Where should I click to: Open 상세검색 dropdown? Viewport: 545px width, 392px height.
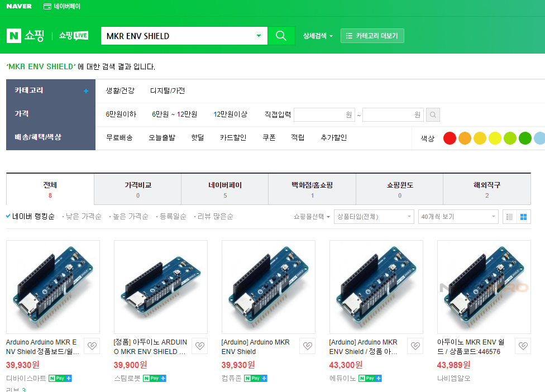[x=318, y=35]
